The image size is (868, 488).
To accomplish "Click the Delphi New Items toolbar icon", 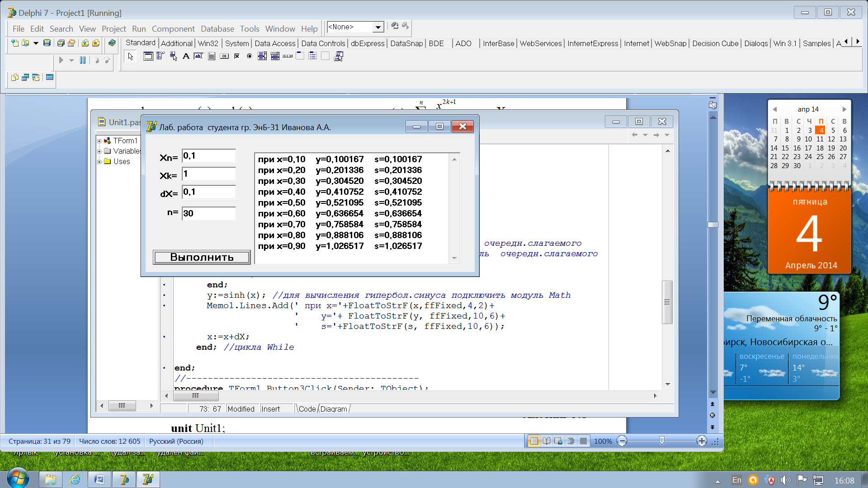I will [x=15, y=43].
